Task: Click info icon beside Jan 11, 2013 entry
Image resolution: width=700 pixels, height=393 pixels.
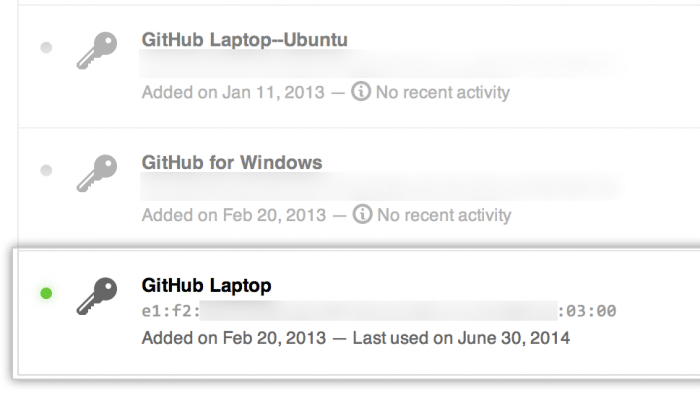Action: (361, 91)
